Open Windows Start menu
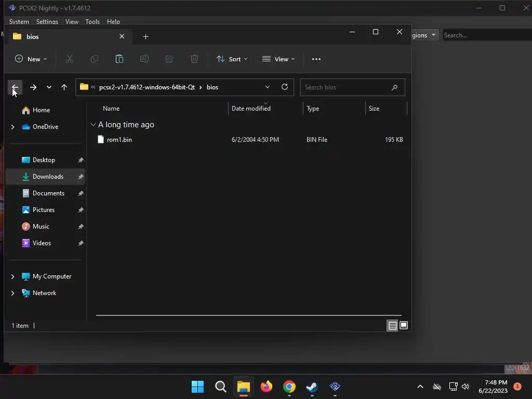The image size is (532, 399). 197,387
